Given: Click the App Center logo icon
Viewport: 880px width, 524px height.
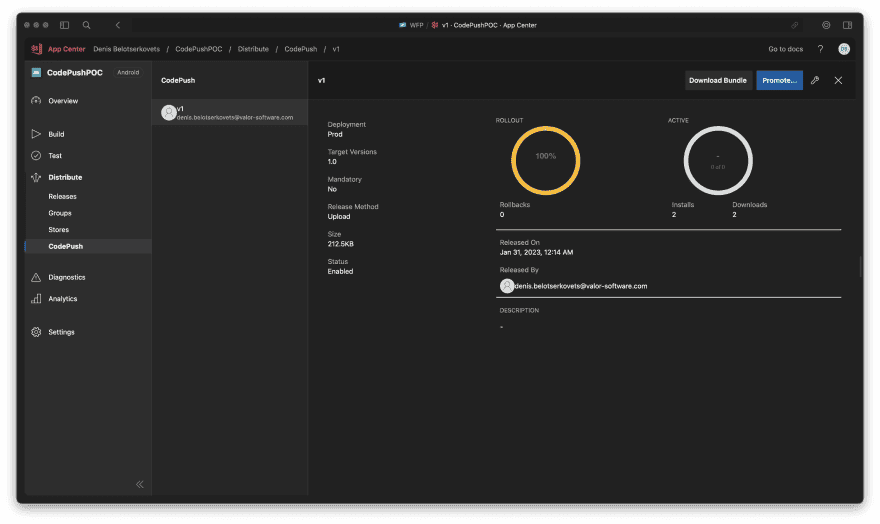Looking at the screenshot, I should [36, 49].
